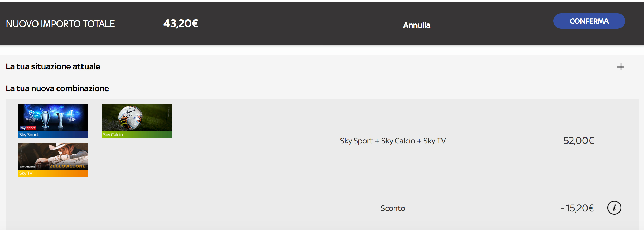Screen dimensions: 644x230
Task: Click the Sconto label
Action: coord(393,208)
